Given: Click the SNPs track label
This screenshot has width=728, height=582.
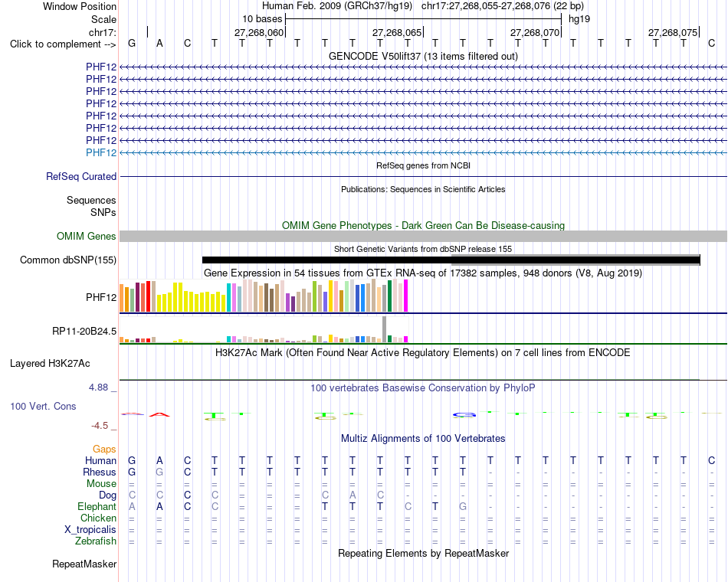Looking at the screenshot, I should coord(103,212).
